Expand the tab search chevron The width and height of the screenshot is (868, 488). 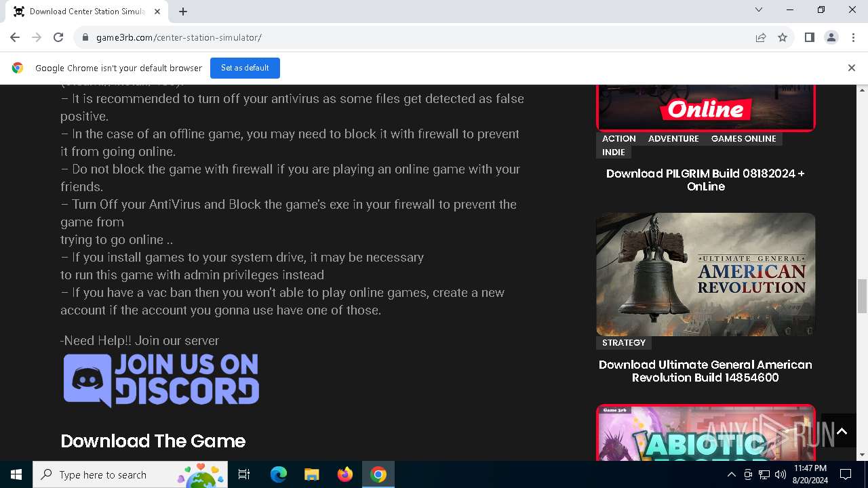(759, 9)
